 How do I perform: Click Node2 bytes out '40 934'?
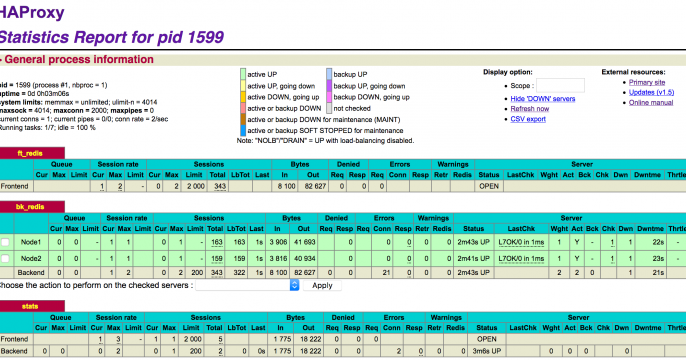pyautogui.click(x=304, y=259)
